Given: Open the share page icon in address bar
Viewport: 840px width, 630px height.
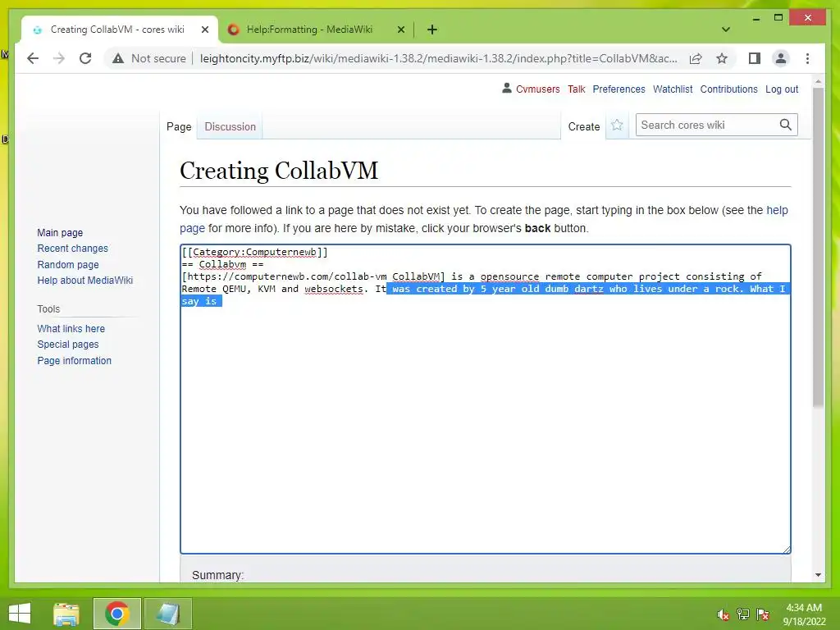Looking at the screenshot, I should [x=696, y=58].
